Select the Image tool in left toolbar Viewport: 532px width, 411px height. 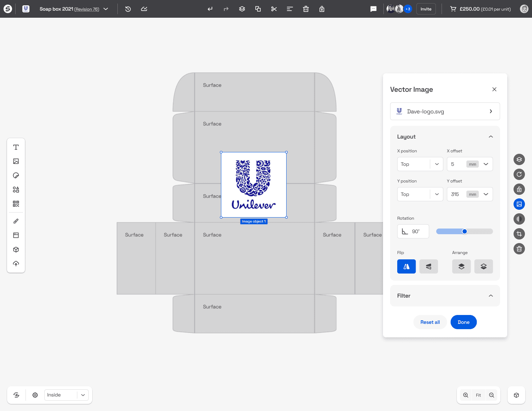pos(16,161)
